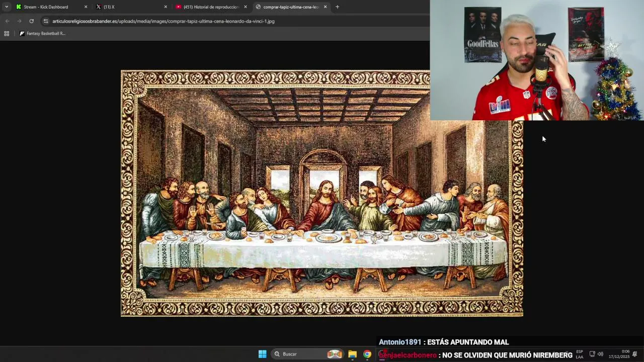Click the Kick favicon on first tab

[19, 7]
